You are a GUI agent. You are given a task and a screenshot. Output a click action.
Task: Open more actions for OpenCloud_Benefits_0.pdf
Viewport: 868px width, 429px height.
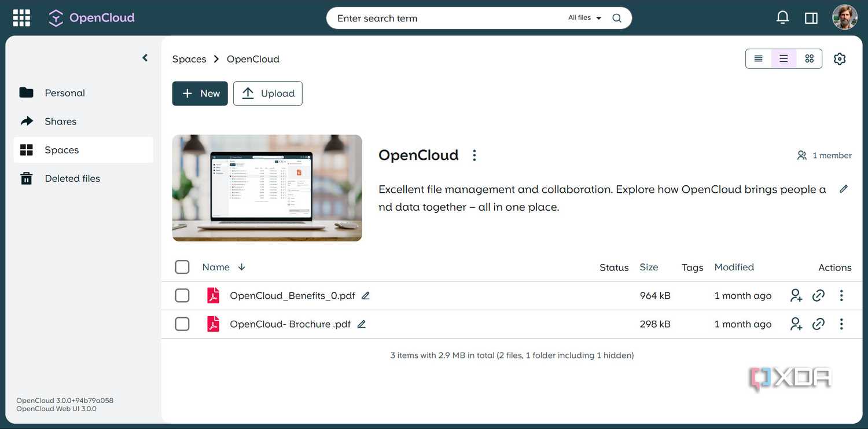point(841,295)
